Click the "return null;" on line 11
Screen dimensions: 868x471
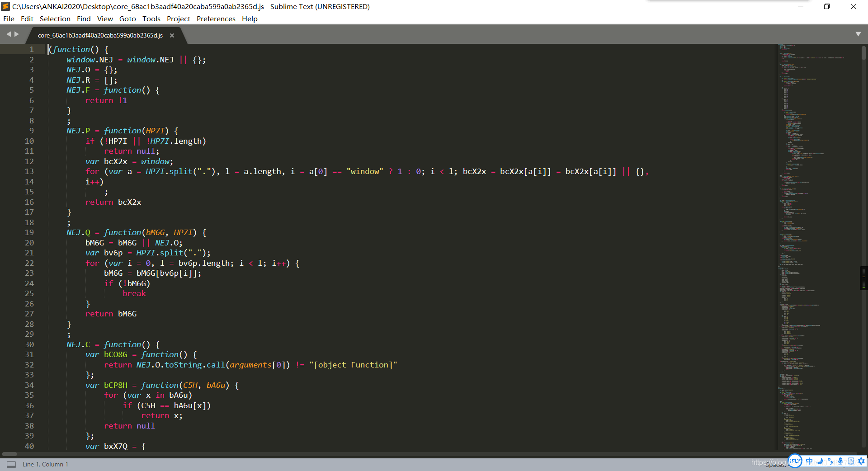[x=132, y=151]
